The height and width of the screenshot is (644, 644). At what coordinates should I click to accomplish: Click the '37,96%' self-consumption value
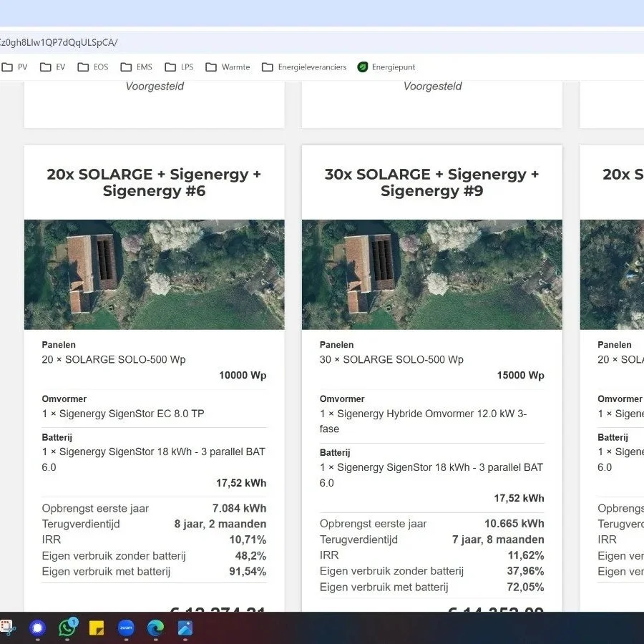coord(525,571)
